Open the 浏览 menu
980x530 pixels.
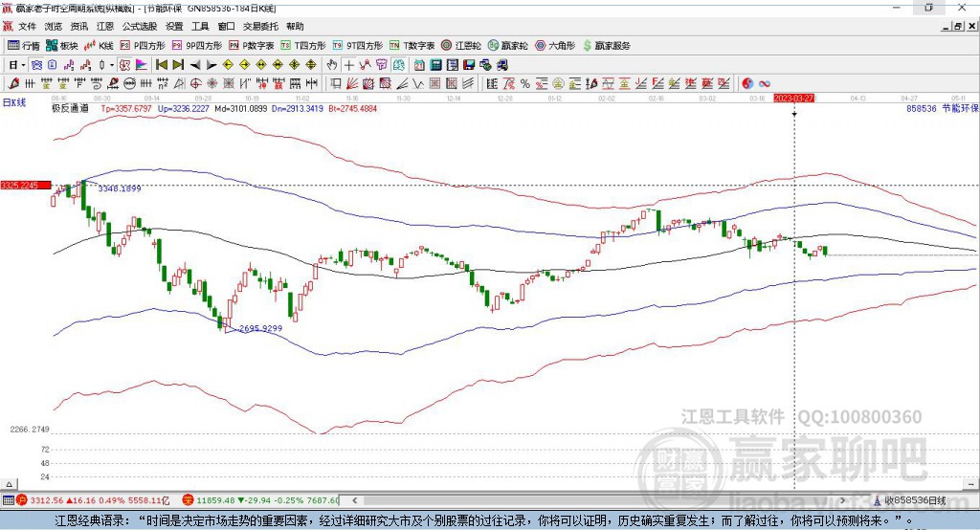[x=54, y=26]
